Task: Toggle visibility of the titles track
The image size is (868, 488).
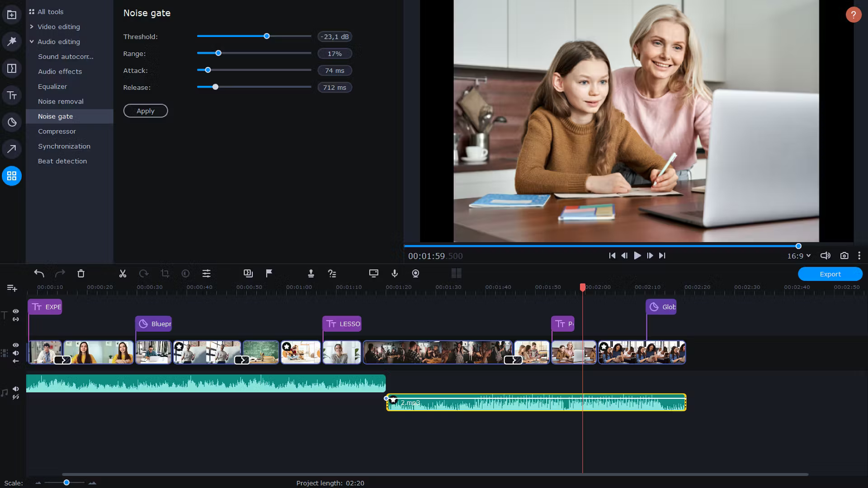Action: tap(16, 311)
